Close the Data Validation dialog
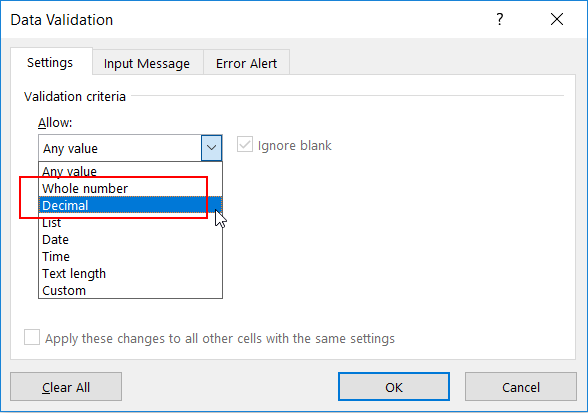The image size is (588, 413). click(557, 19)
